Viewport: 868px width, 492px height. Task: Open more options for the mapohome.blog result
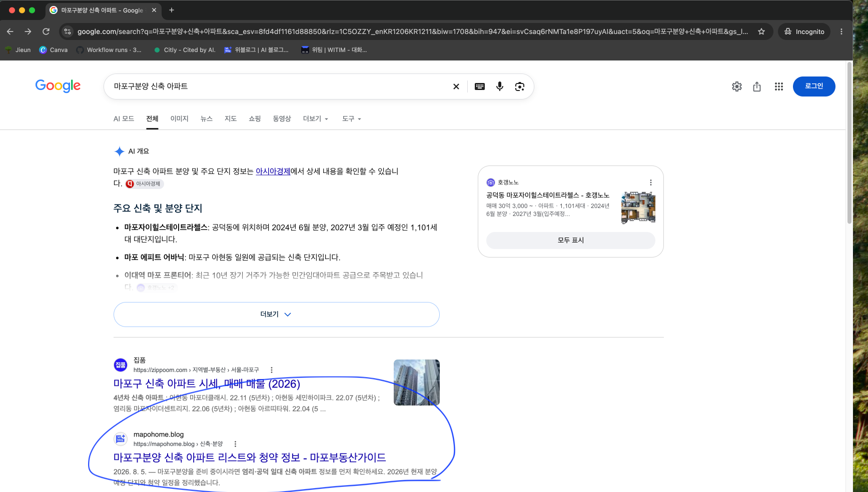point(235,444)
